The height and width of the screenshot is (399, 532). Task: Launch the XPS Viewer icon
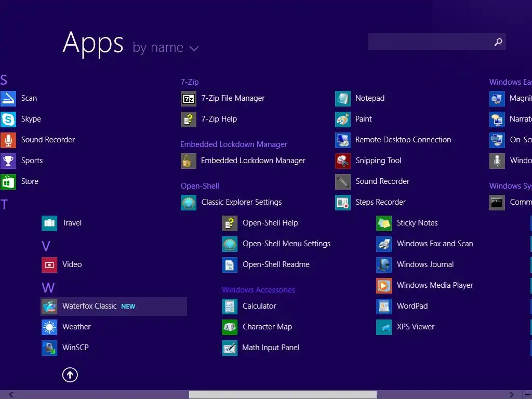[384, 327]
